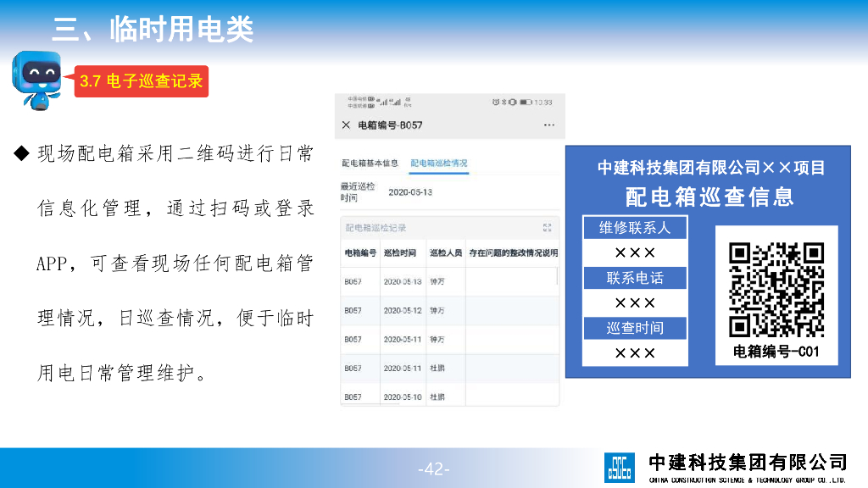Click table row date 2020-05-10
Viewport: 868px width, 488px height.
403,396
